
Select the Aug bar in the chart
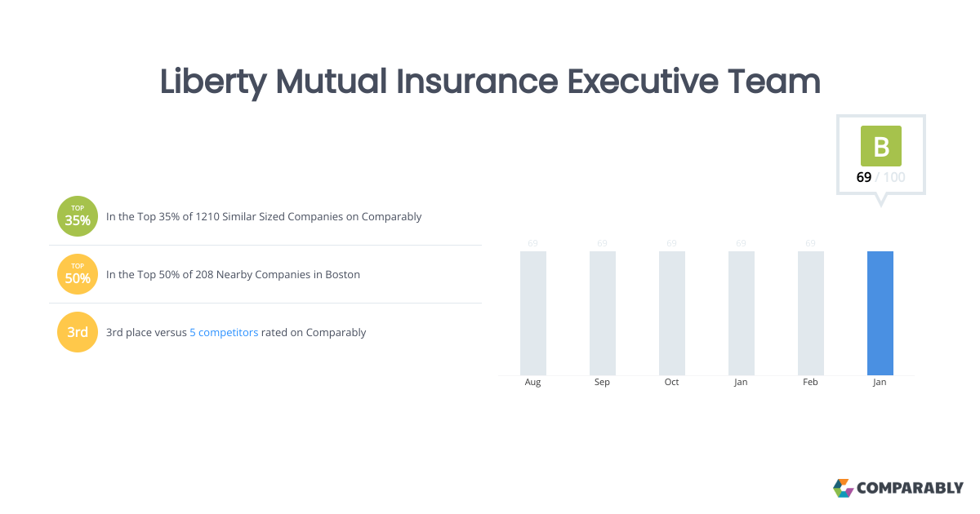point(532,312)
